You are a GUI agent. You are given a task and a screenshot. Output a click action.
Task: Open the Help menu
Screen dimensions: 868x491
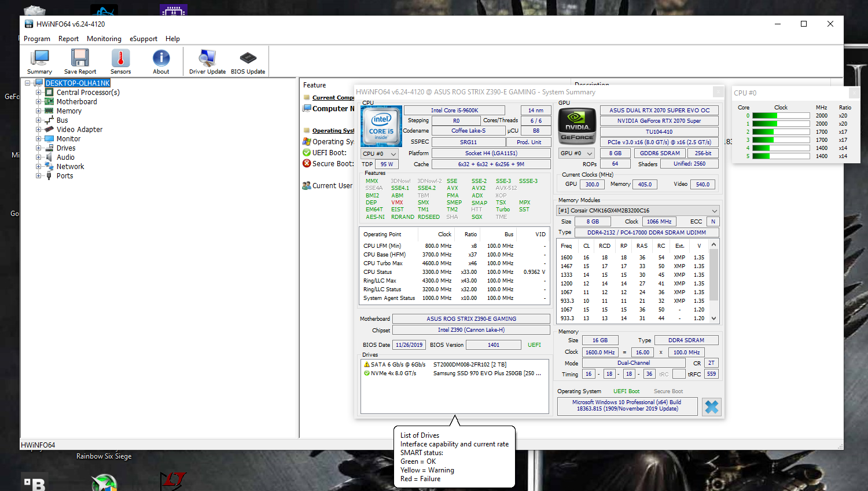point(172,39)
